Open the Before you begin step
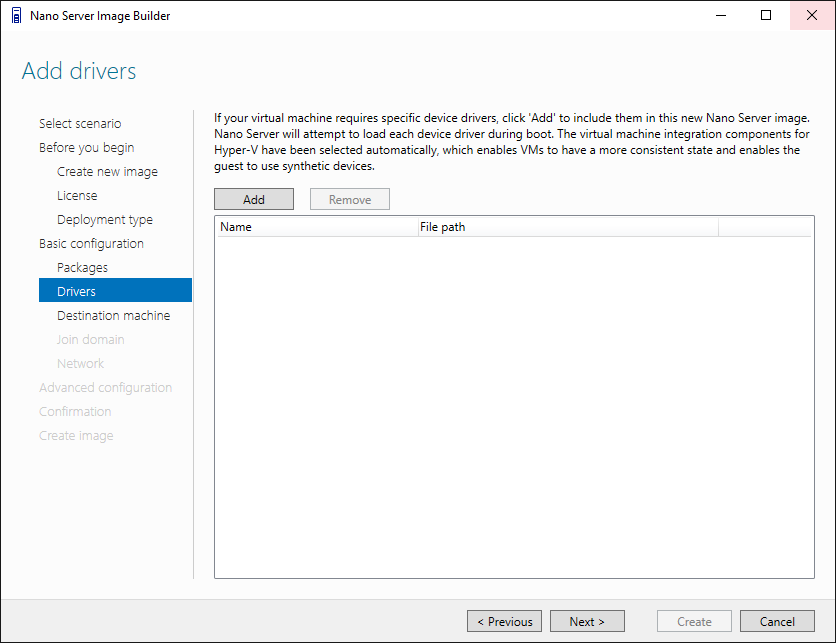The width and height of the screenshot is (836, 643). (86, 148)
